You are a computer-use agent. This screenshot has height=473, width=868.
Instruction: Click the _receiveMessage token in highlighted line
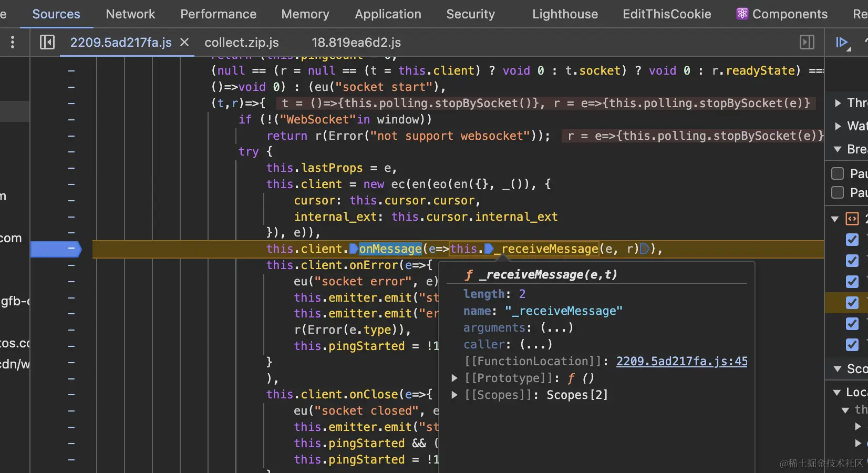click(546, 249)
